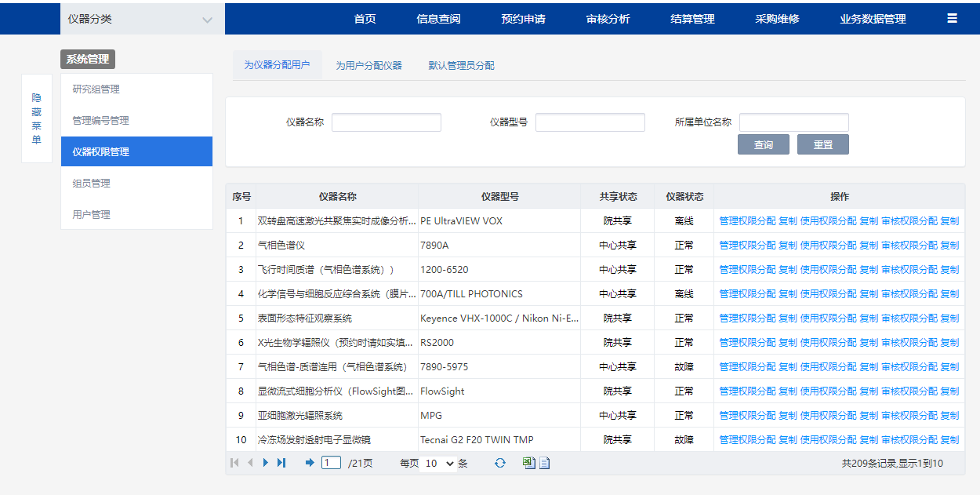The width and height of the screenshot is (980, 495).
Task: Click the next page arrow
Action: click(266, 463)
